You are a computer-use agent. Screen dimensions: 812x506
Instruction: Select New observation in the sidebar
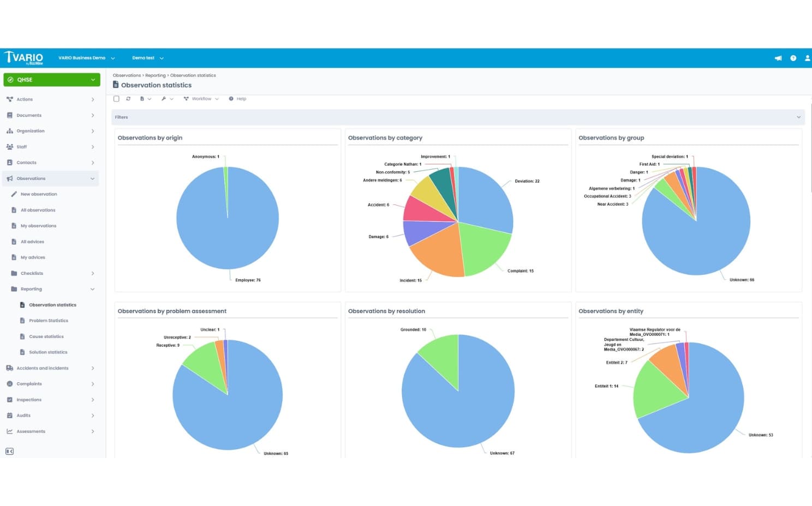[39, 194]
